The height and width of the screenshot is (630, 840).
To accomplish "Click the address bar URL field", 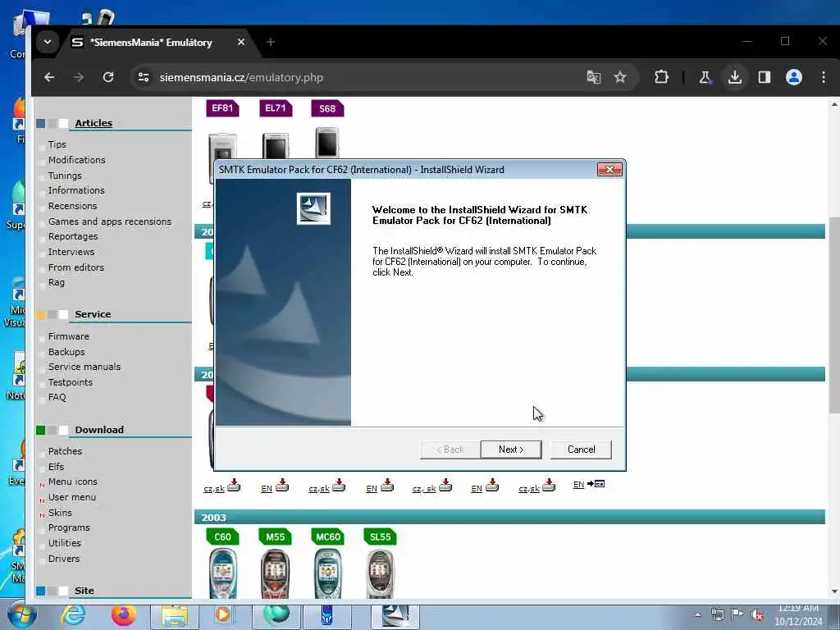I will [x=364, y=78].
